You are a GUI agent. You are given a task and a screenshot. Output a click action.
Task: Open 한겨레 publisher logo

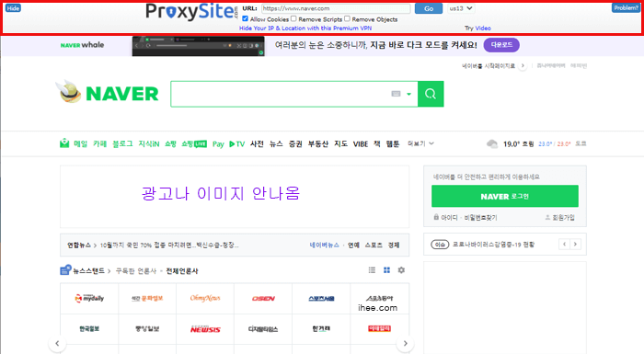pyautogui.click(x=321, y=328)
